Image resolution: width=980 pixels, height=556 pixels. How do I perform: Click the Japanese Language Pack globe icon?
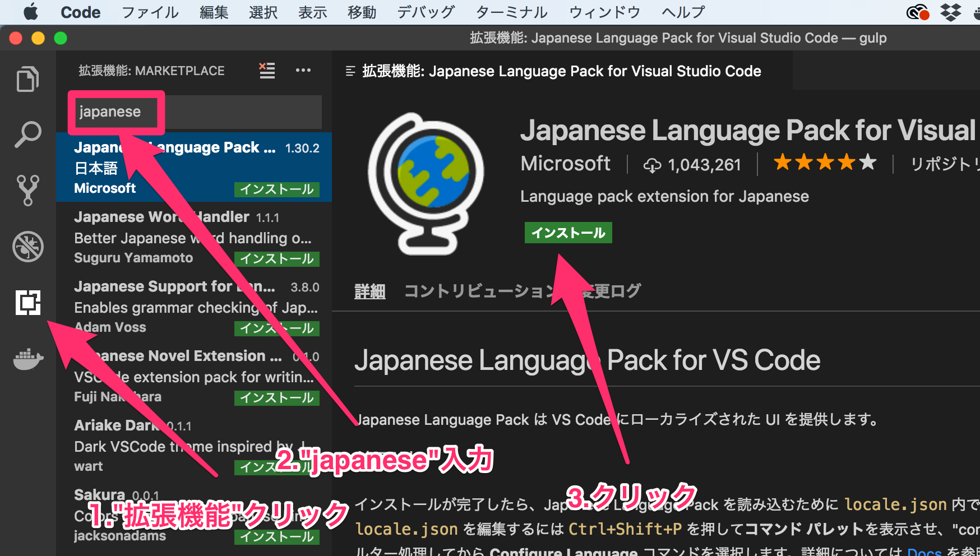tap(426, 184)
